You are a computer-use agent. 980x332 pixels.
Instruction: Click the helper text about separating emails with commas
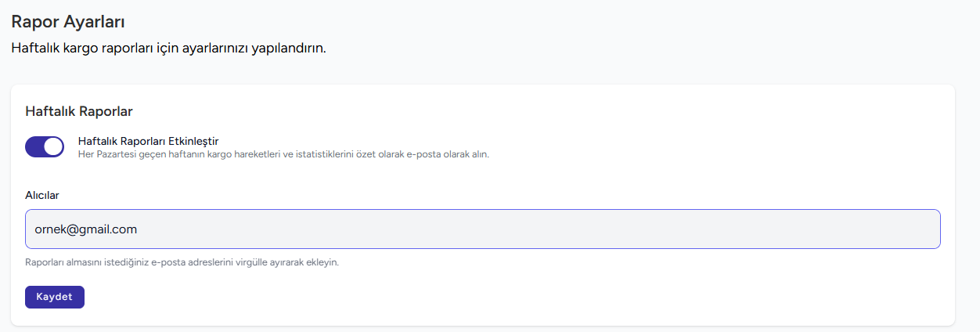pyautogui.click(x=182, y=262)
